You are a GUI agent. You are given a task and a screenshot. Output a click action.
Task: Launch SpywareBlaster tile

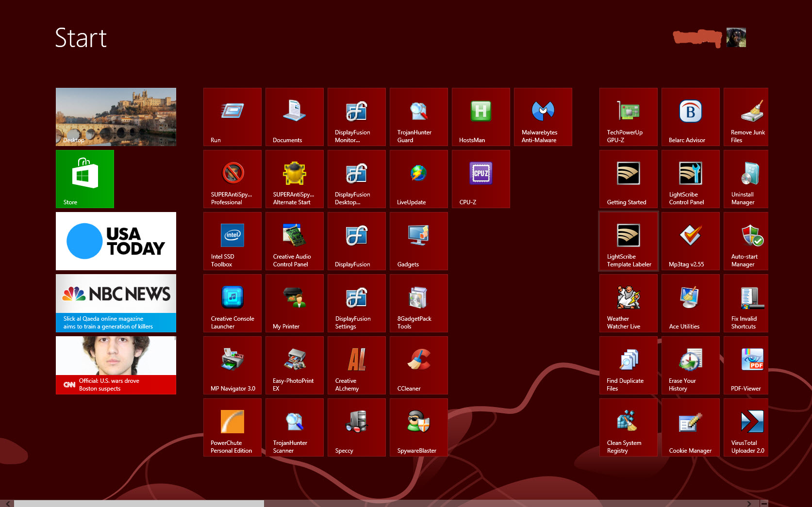418,427
